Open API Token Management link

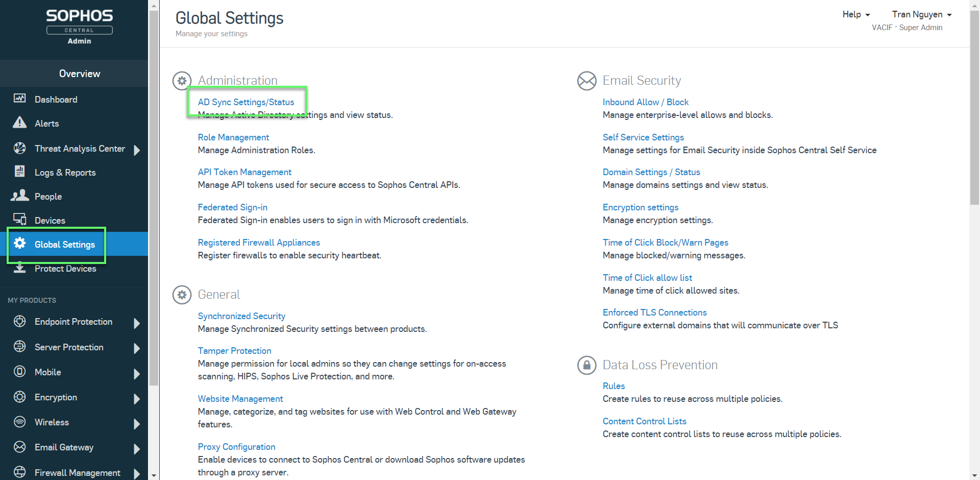coord(244,172)
